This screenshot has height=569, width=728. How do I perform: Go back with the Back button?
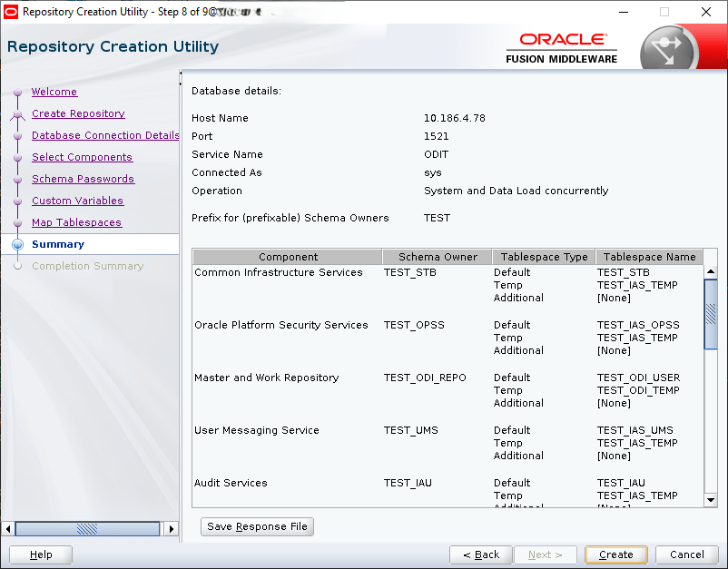tap(480, 554)
